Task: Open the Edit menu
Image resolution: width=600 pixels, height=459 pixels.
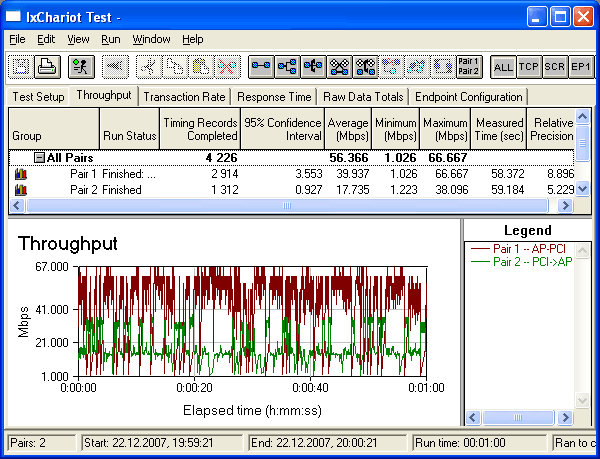Action: [46, 39]
